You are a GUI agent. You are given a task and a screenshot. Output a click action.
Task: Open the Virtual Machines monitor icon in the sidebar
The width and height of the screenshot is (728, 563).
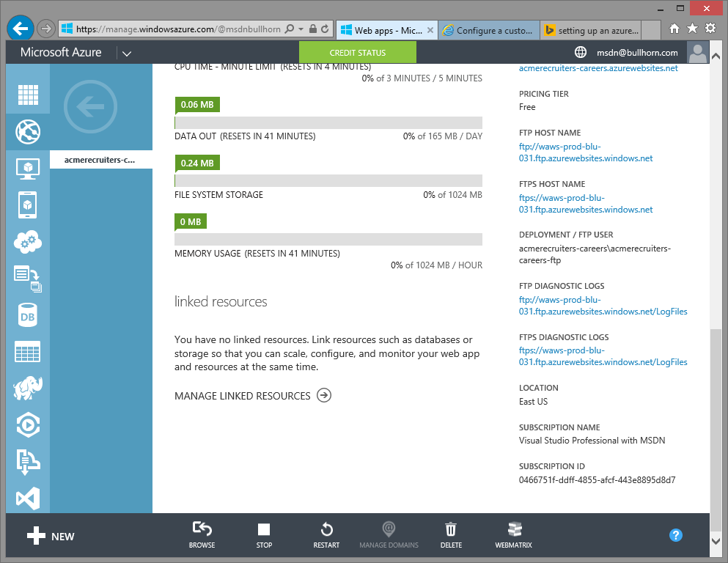point(28,169)
